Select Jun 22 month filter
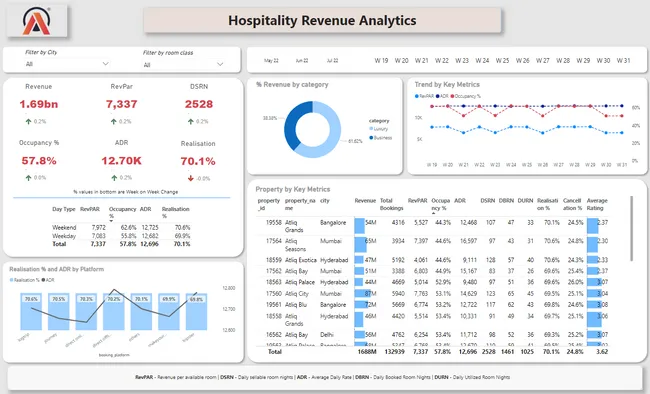 pyautogui.click(x=302, y=61)
